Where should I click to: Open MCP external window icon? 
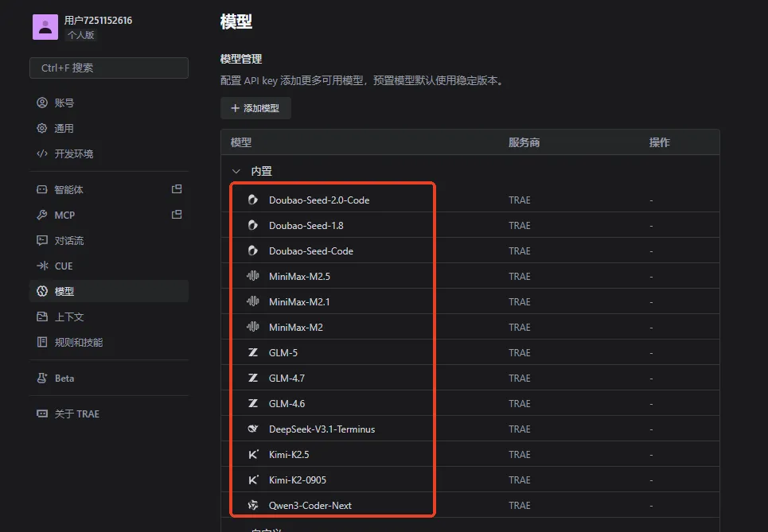point(177,215)
